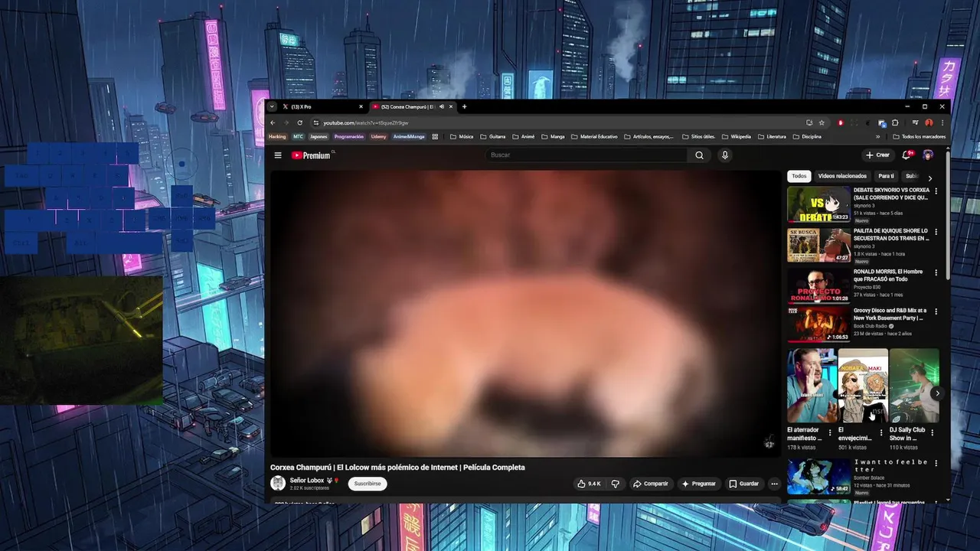The image size is (980, 551).
Task: Open the RONALD MORRIS video thumbnail
Action: [x=818, y=285]
